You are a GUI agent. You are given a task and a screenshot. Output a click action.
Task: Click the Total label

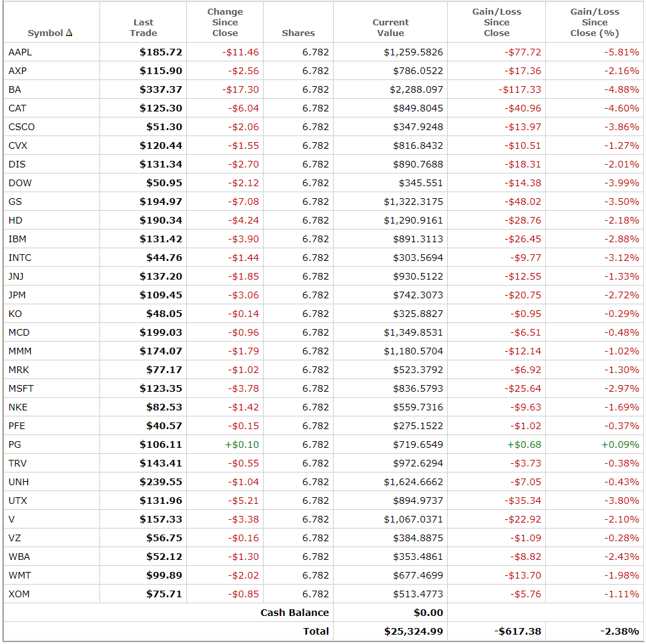[x=316, y=631]
